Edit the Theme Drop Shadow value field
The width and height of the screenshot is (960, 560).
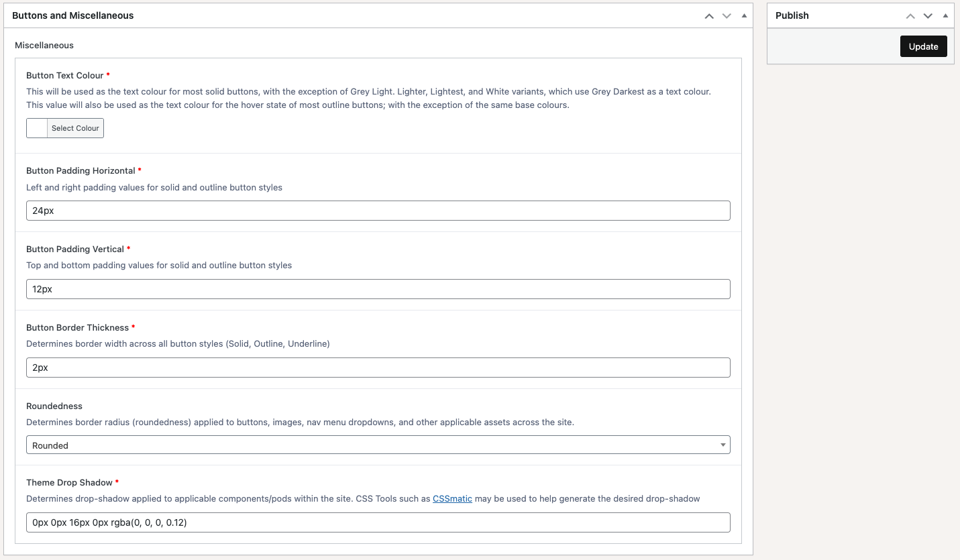[378, 522]
